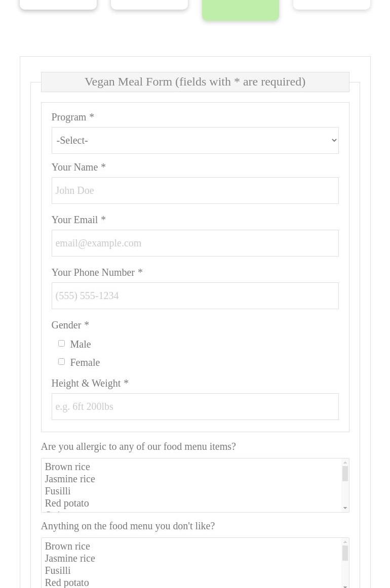The height and width of the screenshot is (588, 390).
Task: Select Brown rice in the allergy list
Action: coord(67,467)
